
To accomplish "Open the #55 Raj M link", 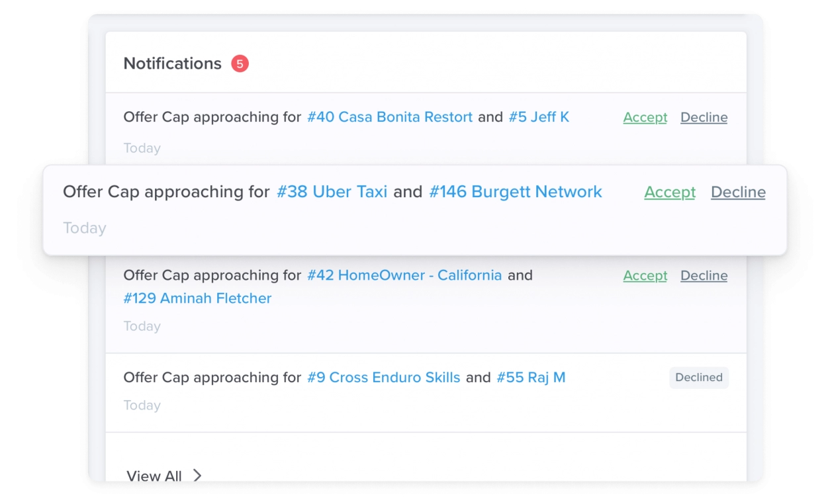I will pos(531,378).
